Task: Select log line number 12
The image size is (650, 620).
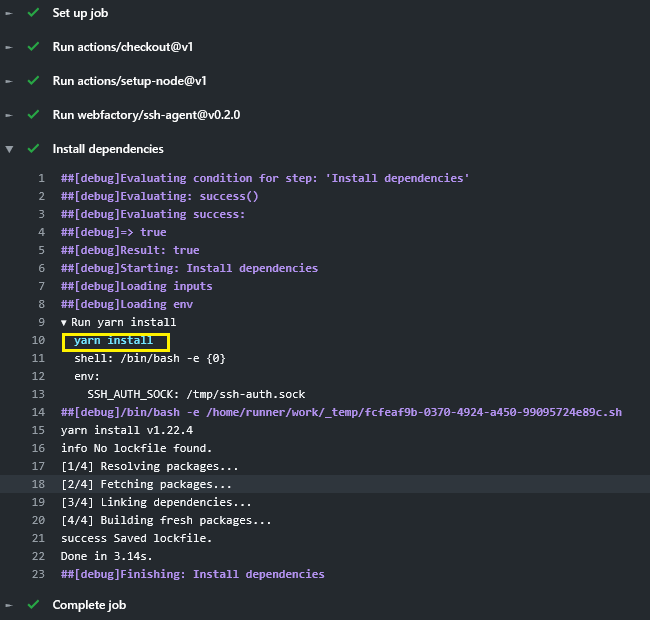Action: tap(38, 376)
